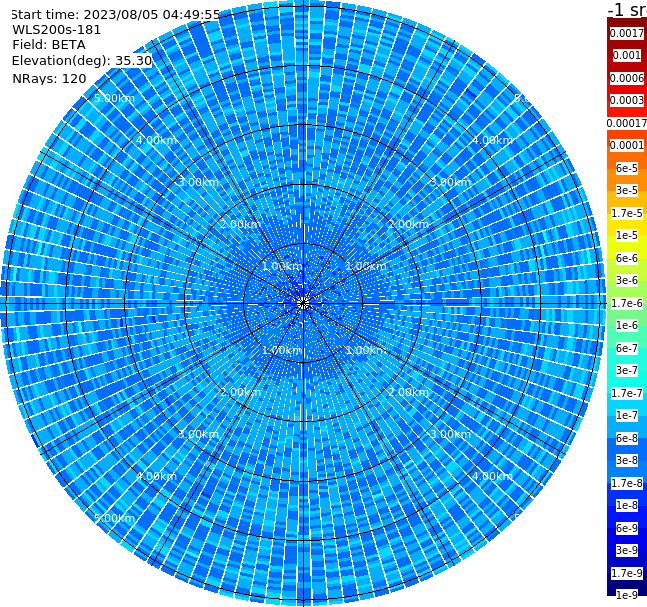Click the -1 sr unit label above color scale
647x607 pixels.
627,9
